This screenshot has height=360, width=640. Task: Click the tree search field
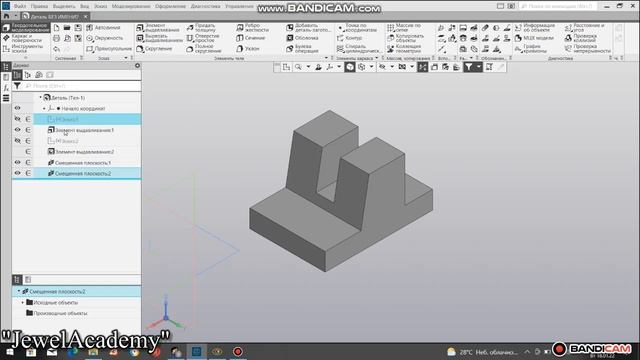pyautogui.click(x=82, y=86)
